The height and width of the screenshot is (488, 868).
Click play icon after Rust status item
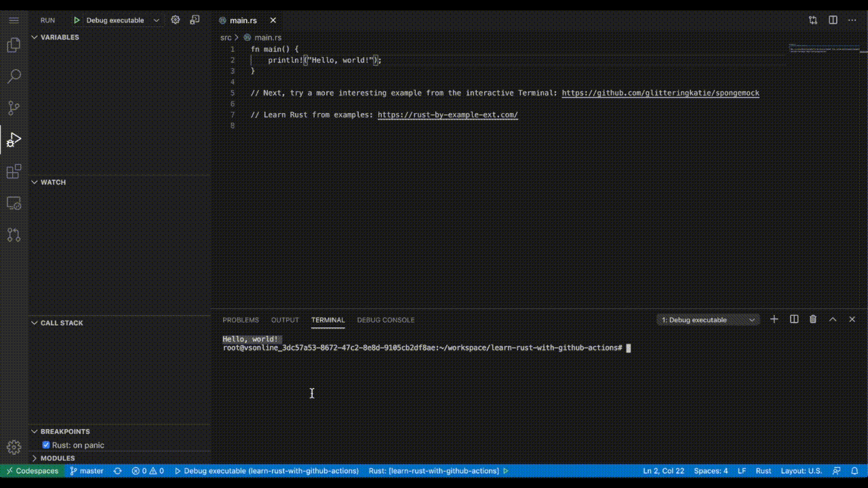pos(506,470)
